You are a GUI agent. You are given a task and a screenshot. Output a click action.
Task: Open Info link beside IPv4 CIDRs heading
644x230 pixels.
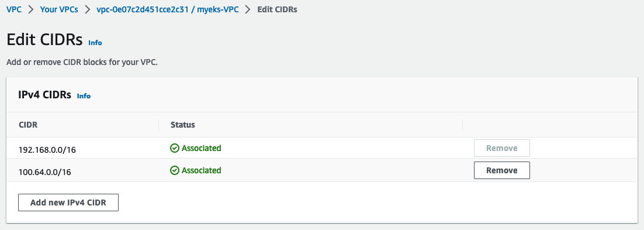point(84,96)
